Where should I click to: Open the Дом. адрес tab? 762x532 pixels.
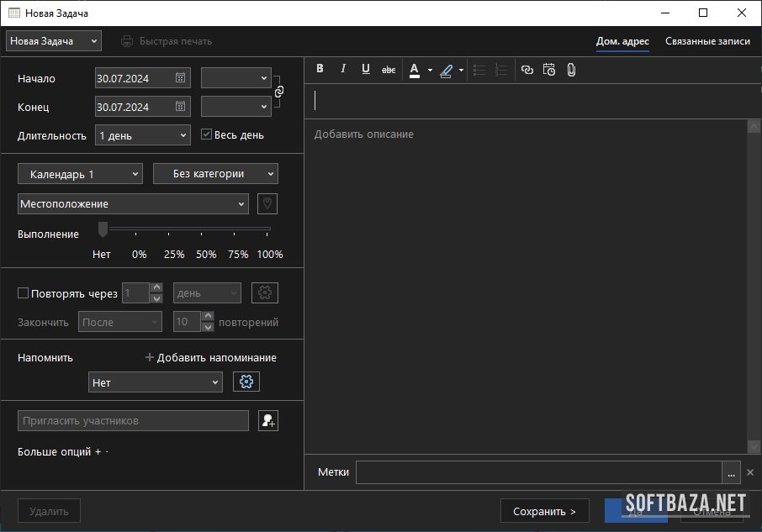tap(622, 41)
